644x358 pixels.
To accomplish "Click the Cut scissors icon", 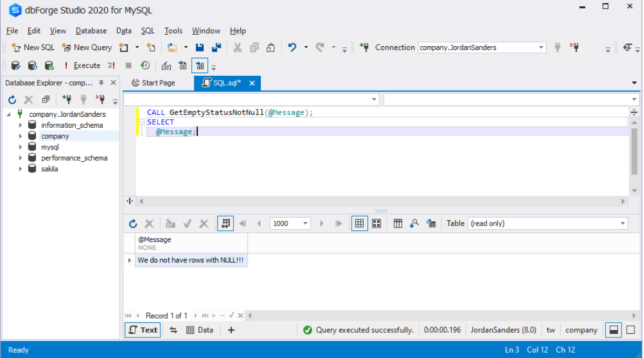I will click(238, 47).
